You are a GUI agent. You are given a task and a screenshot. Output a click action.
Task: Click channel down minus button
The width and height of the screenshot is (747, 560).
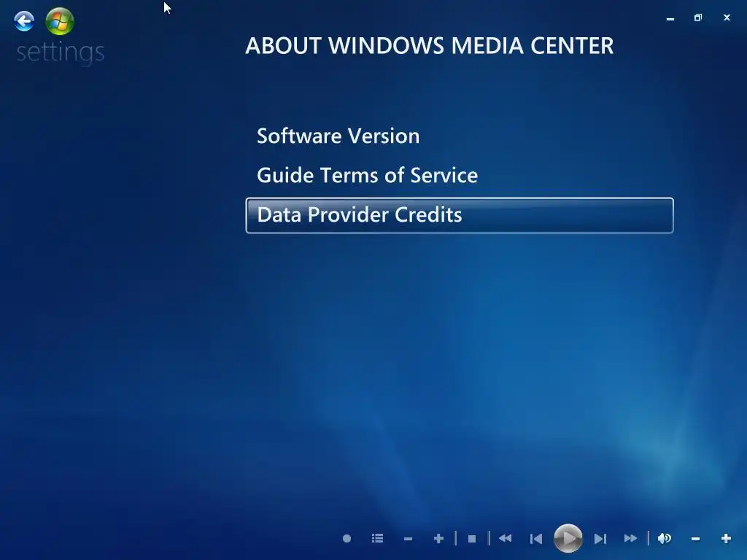tap(408, 539)
